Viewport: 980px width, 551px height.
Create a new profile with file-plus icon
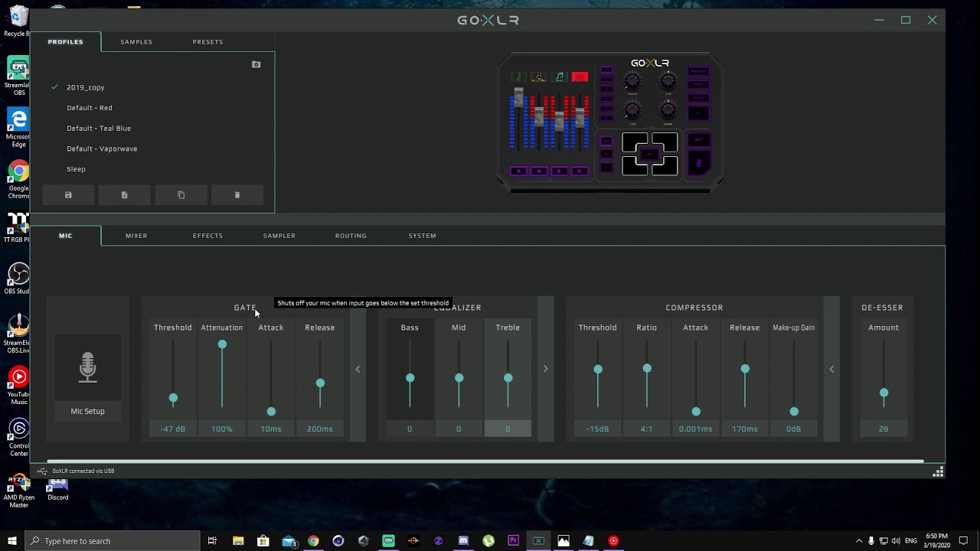pyautogui.click(x=125, y=195)
